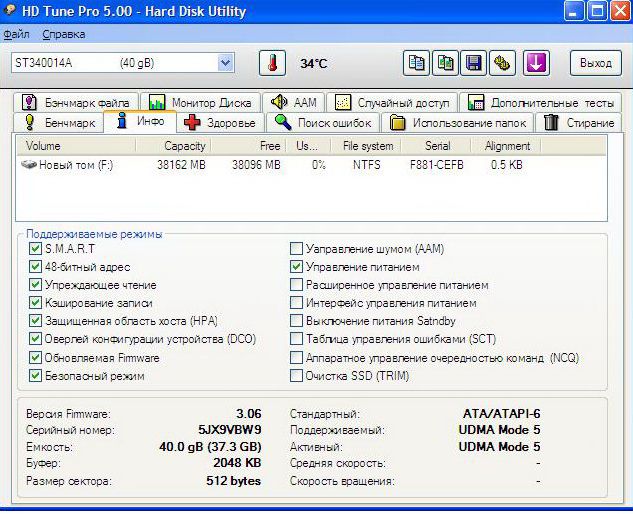Open Поиск ошибок tab
Screen dimensions: 633x514
pos(323,122)
